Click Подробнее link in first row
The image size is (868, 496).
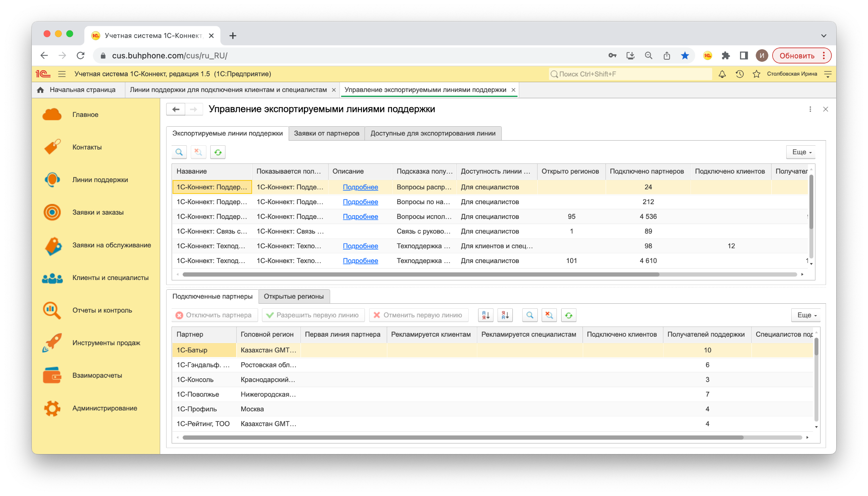pos(360,187)
